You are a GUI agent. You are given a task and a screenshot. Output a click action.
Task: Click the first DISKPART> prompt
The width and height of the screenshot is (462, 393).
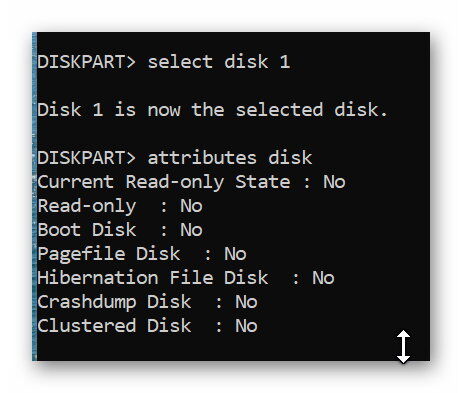(x=86, y=62)
